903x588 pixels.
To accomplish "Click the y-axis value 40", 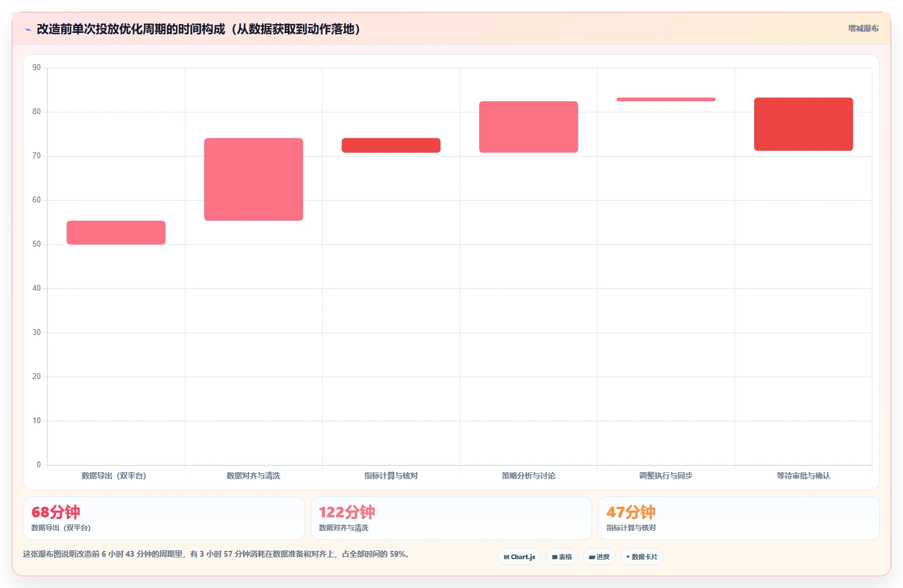I will click(x=36, y=288).
